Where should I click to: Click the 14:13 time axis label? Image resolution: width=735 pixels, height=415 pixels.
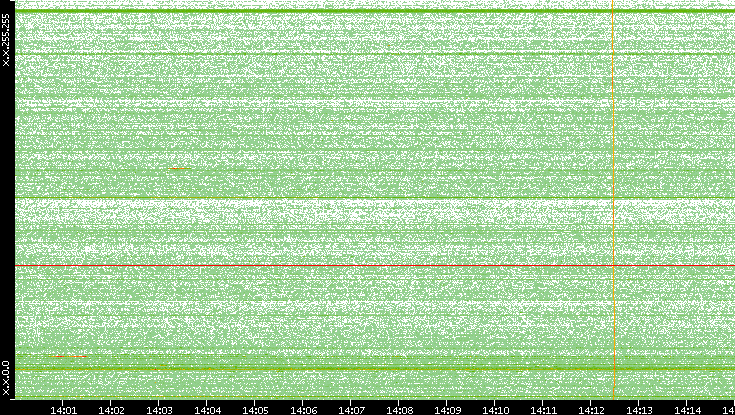point(639,410)
